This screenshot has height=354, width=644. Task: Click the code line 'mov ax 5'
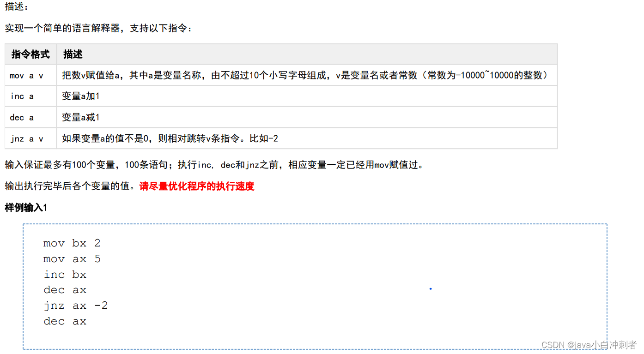[x=72, y=259]
